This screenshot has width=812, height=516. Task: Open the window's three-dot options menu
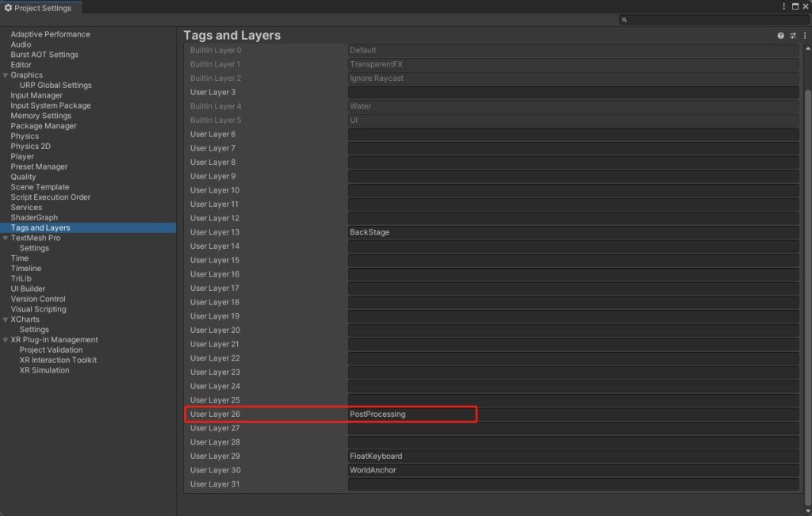point(784,7)
